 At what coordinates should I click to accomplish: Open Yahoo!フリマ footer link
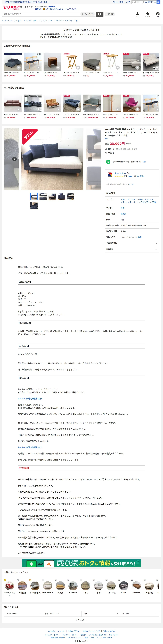74,631
